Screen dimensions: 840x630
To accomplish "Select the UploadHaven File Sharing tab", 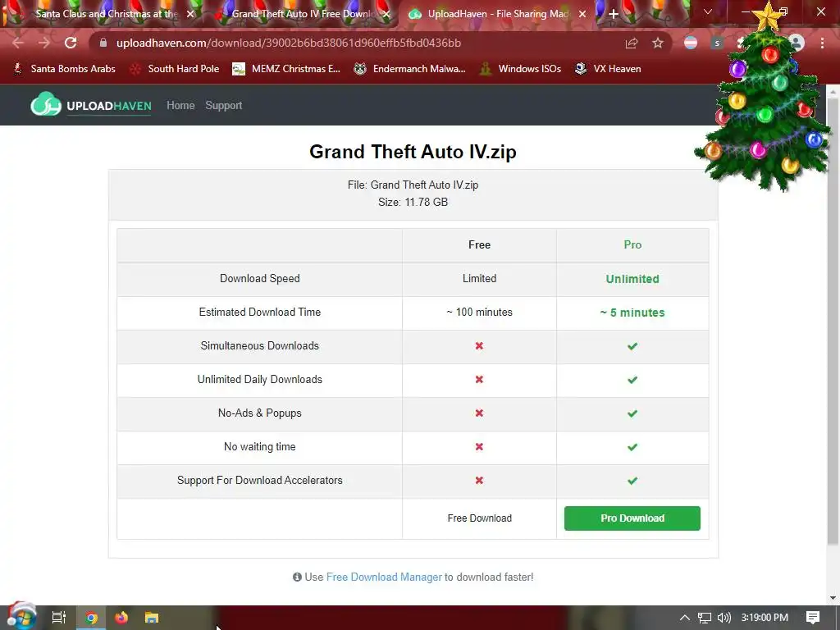I will 498,14.
